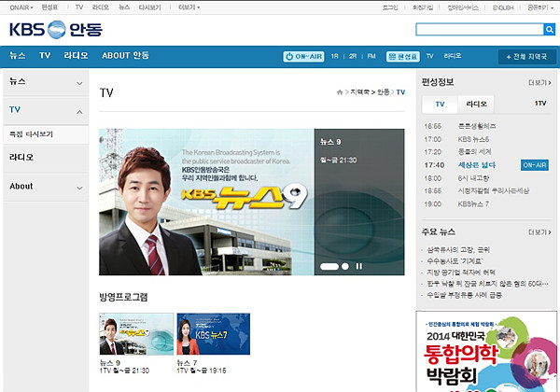560x392 pixels.
Task: Open 라디오 in the left sidebar
Action: (x=21, y=157)
